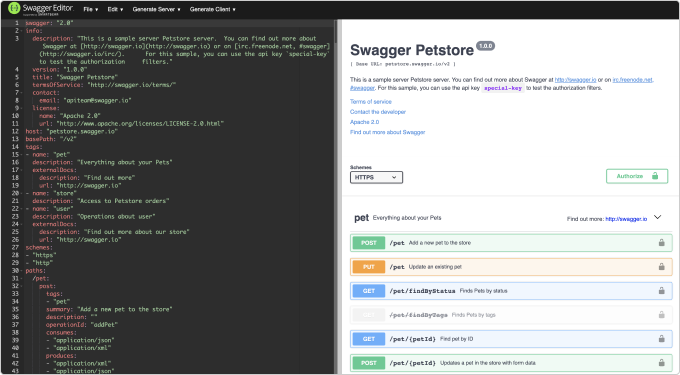The image size is (680, 375).
Task: Open the Generate Server dropdown menu
Action: tap(157, 9)
